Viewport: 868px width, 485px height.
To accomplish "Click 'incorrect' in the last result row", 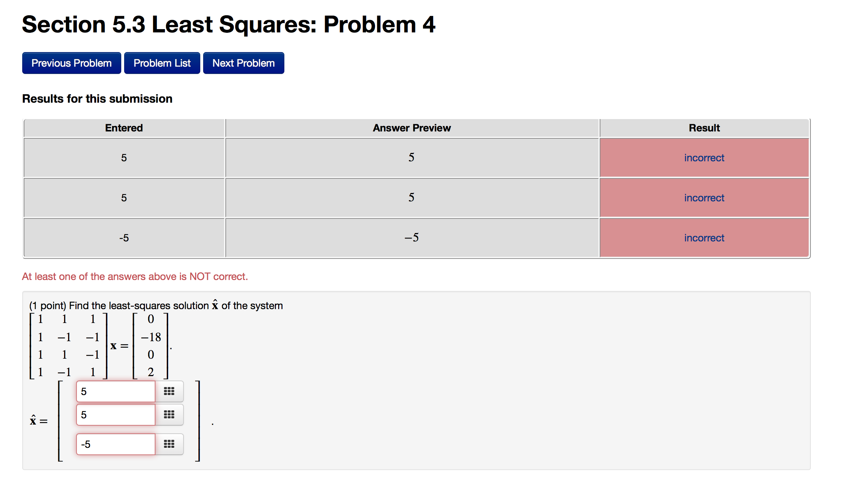I will (704, 238).
